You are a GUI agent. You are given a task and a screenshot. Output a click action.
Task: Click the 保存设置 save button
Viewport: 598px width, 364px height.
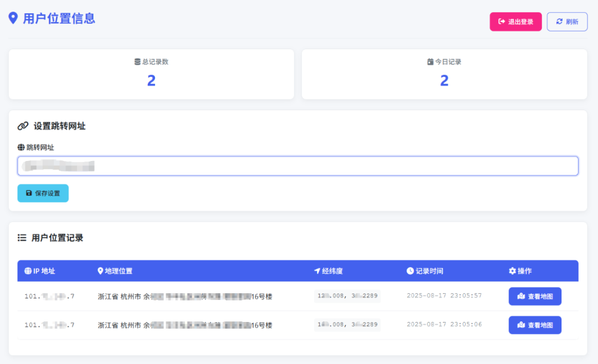43,193
